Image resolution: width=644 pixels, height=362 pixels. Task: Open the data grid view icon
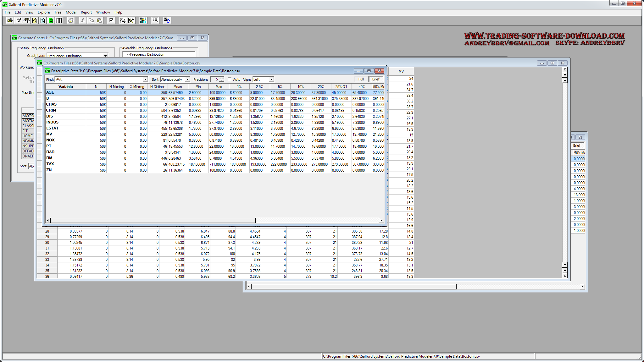tap(59, 20)
